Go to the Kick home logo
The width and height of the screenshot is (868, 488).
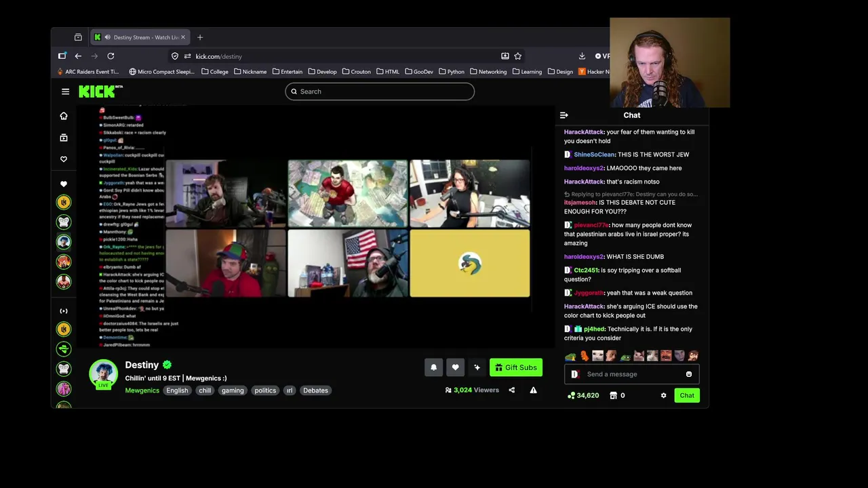point(100,91)
